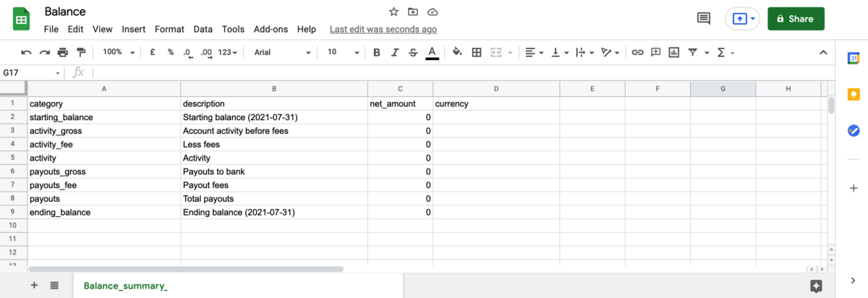Open the comment history icon
Screen dimensions: 868x298
(x=703, y=19)
